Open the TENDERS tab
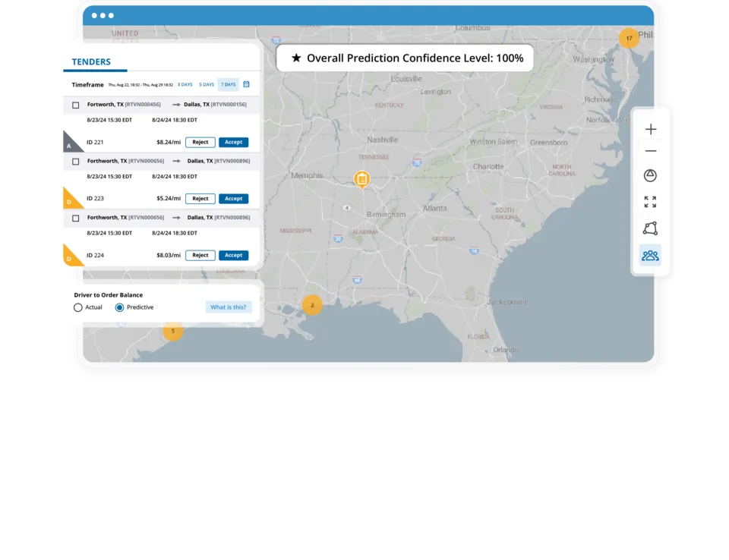 point(90,61)
